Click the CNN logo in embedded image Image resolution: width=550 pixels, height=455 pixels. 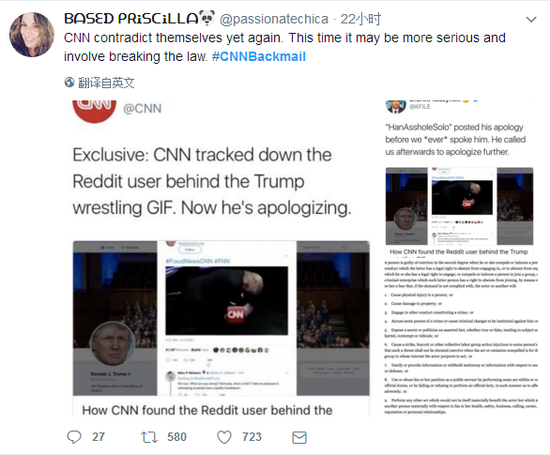pos(94,111)
